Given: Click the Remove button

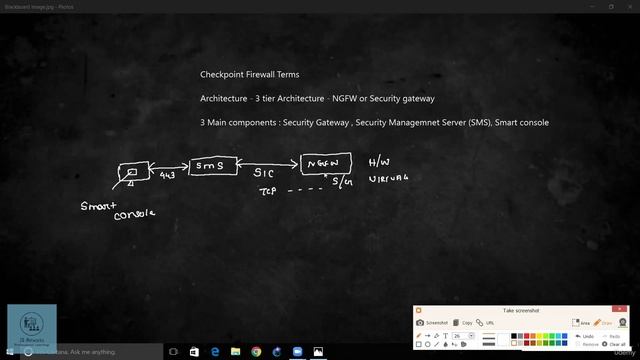Looking at the screenshot, I should pyautogui.click(x=587, y=344).
